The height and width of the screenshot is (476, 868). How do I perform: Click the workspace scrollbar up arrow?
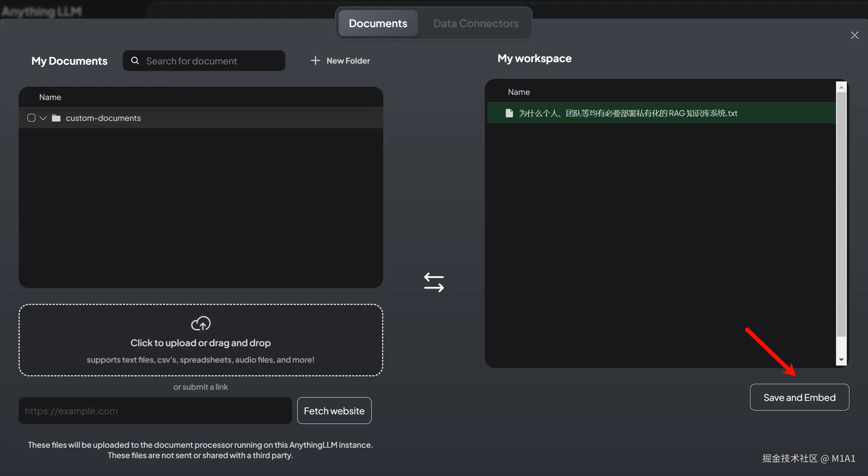[841, 87]
